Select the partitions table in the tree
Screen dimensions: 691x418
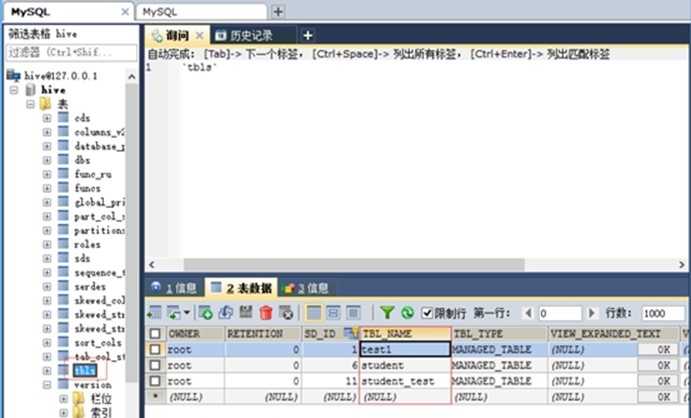(99, 230)
